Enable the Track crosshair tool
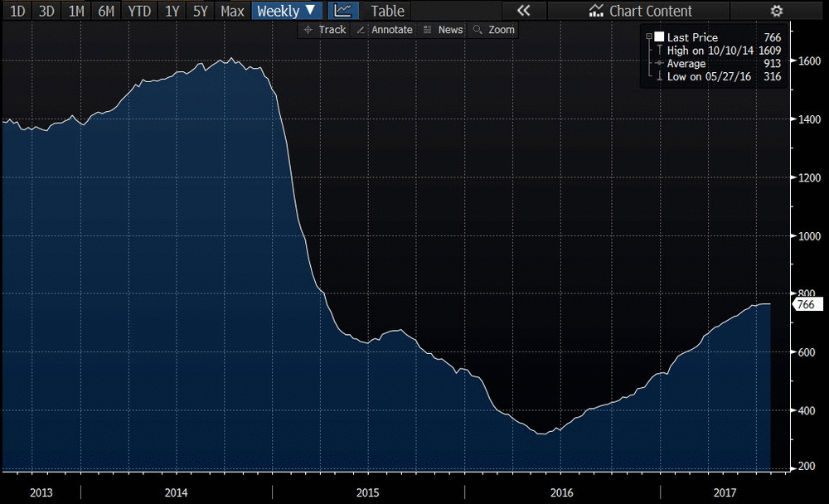 click(325, 30)
